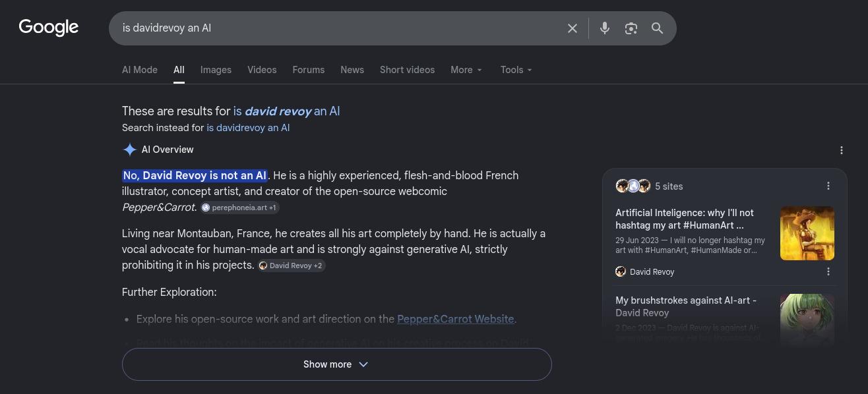Screen dimensions: 868x394
Task: Switch to Short videos tab
Action: point(407,70)
